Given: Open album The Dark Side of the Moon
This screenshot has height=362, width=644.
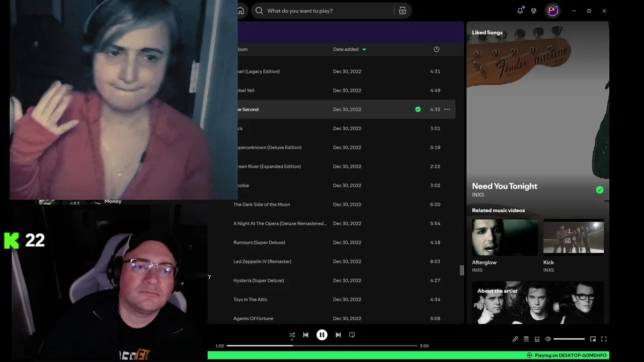Looking at the screenshot, I should [x=262, y=205].
